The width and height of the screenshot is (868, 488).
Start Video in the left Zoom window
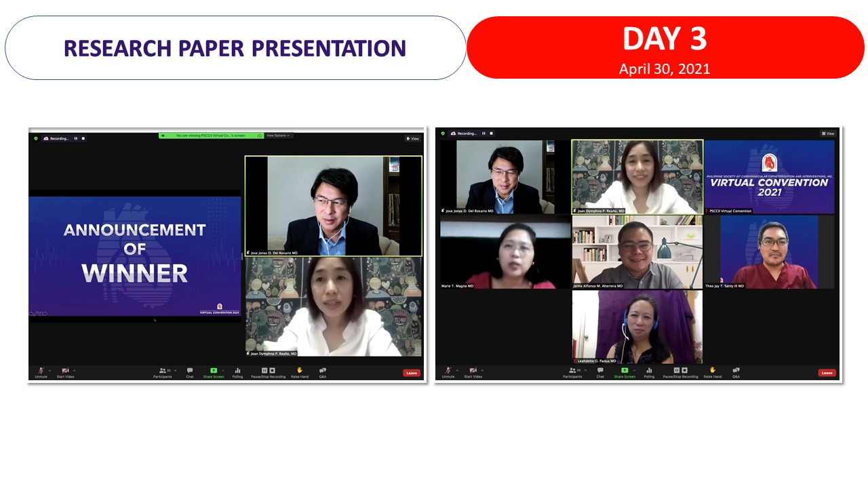coord(66,371)
